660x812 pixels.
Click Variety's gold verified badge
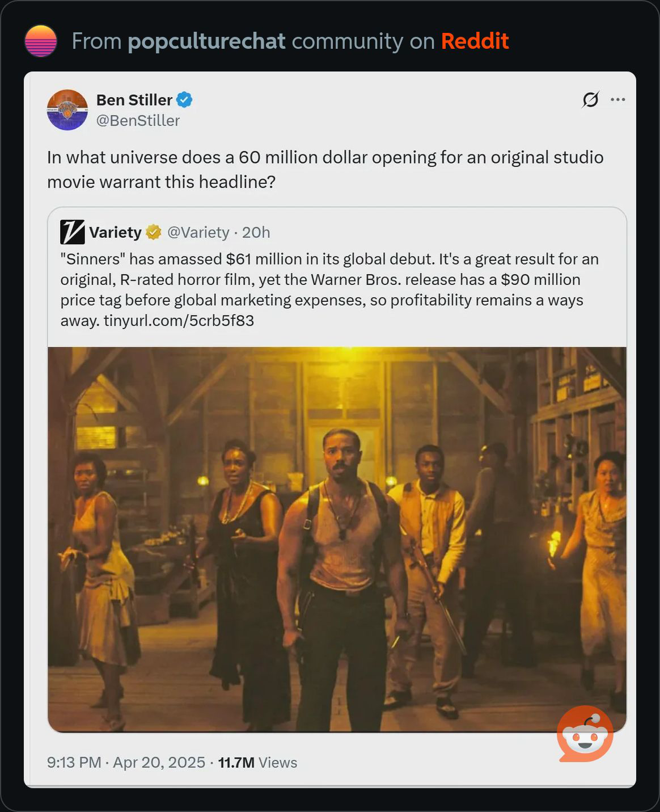coord(154,232)
